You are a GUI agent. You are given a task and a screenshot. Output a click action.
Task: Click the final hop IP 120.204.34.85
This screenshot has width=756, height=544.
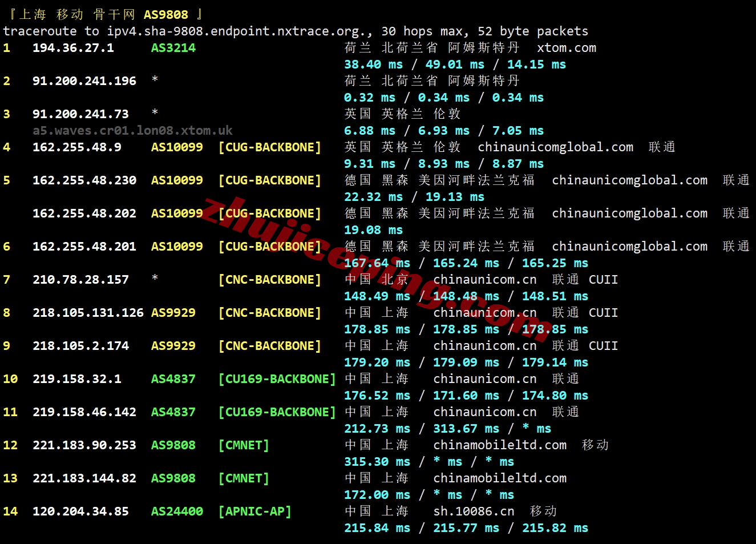click(80, 511)
